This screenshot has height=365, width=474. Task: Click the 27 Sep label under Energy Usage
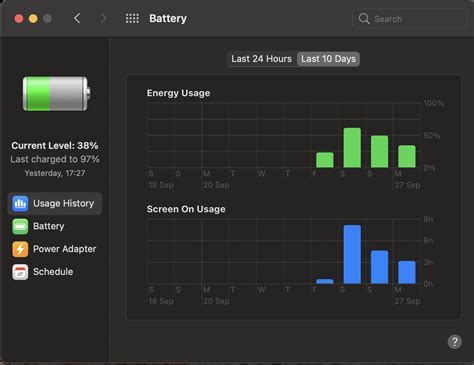[407, 185]
